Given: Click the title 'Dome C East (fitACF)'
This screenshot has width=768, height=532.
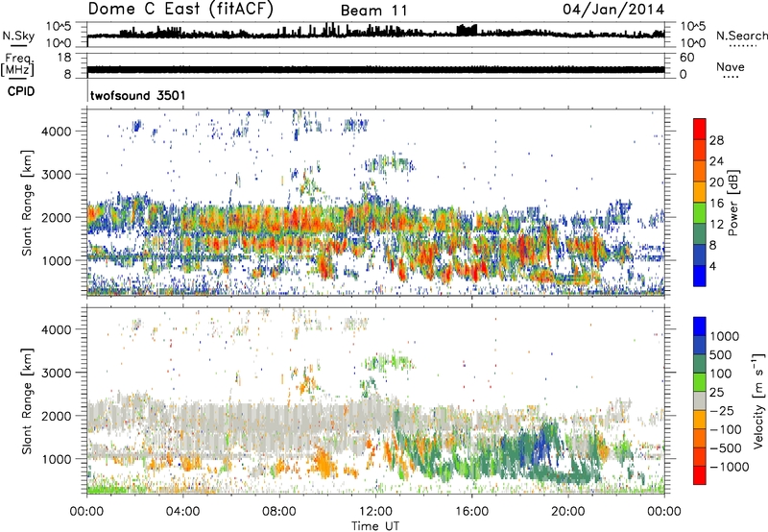Looking at the screenshot, I should [x=180, y=10].
